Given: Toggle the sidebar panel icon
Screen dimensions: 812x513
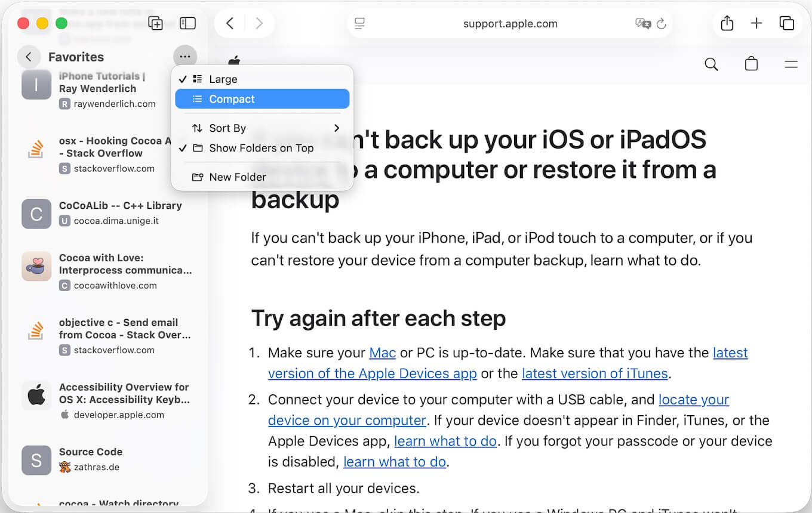Looking at the screenshot, I should point(187,23).
